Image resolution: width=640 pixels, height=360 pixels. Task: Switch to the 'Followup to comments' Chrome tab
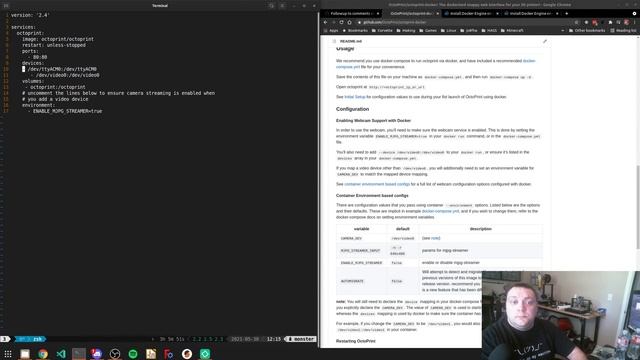click(x=351, y=13)
